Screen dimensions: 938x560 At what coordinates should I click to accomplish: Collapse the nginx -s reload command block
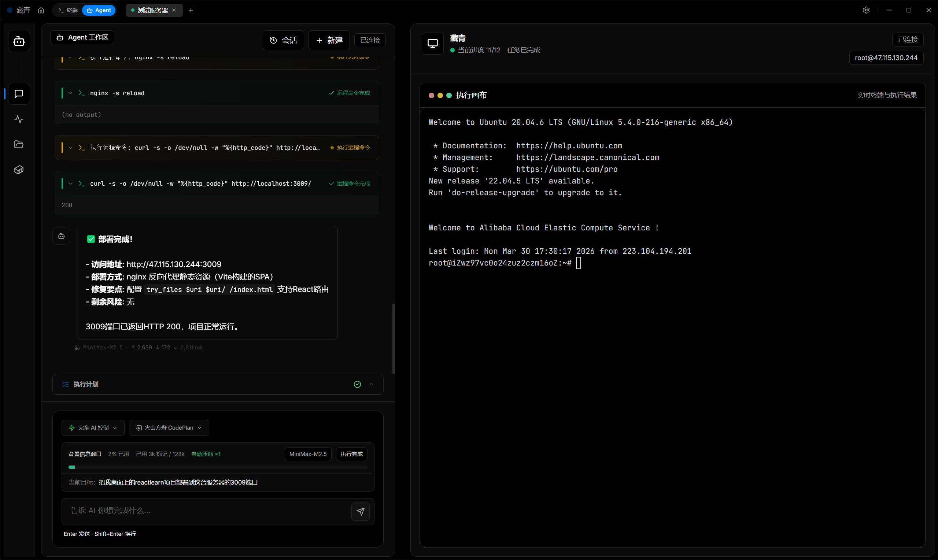click(x=70, y=93)
